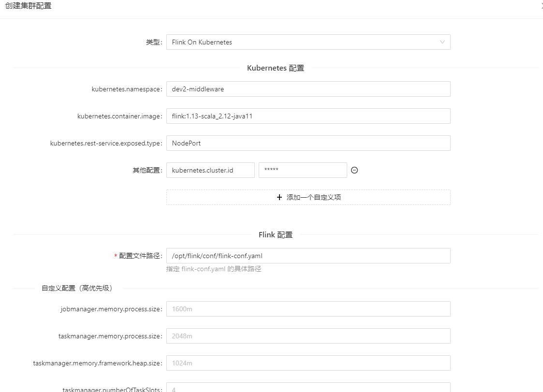Click the 添加一个自定义项 button

(308, 197)
